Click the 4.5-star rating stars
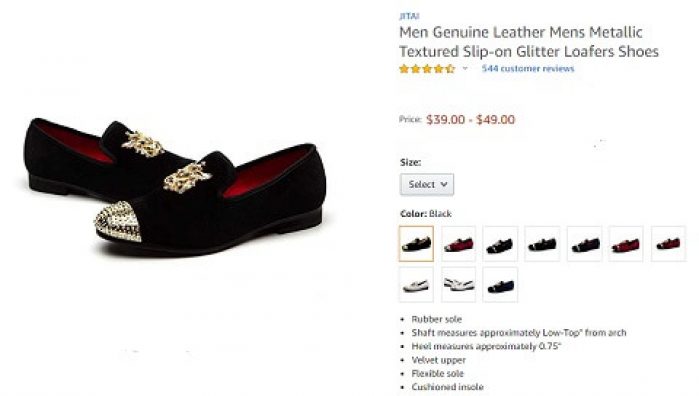The height and width of the screenshot is (396, 699). (427, 69)
